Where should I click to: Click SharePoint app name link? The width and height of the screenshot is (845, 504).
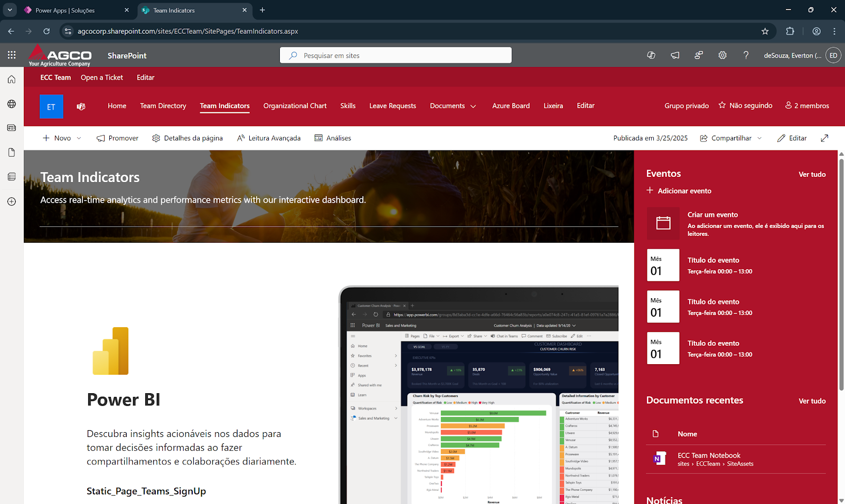127,55
